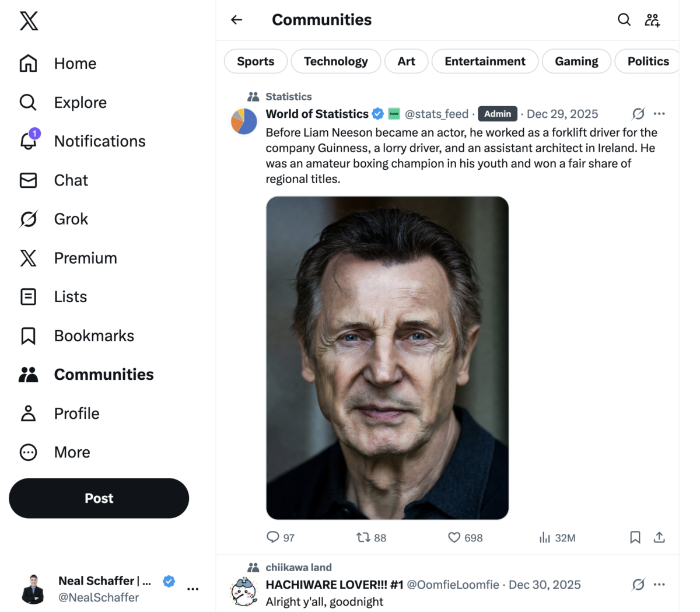Open the Explore search icon in sidebar

(x=27, y=102)
